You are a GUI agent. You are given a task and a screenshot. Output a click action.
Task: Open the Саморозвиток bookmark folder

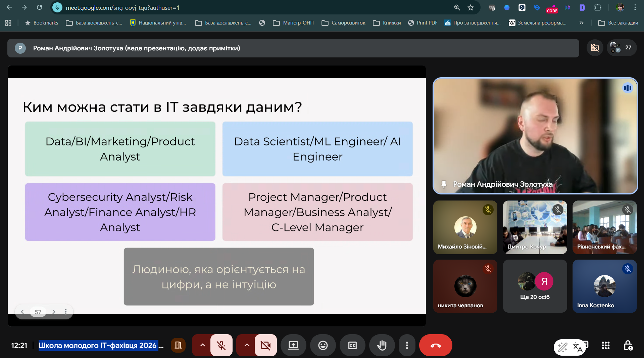(343, 23)
